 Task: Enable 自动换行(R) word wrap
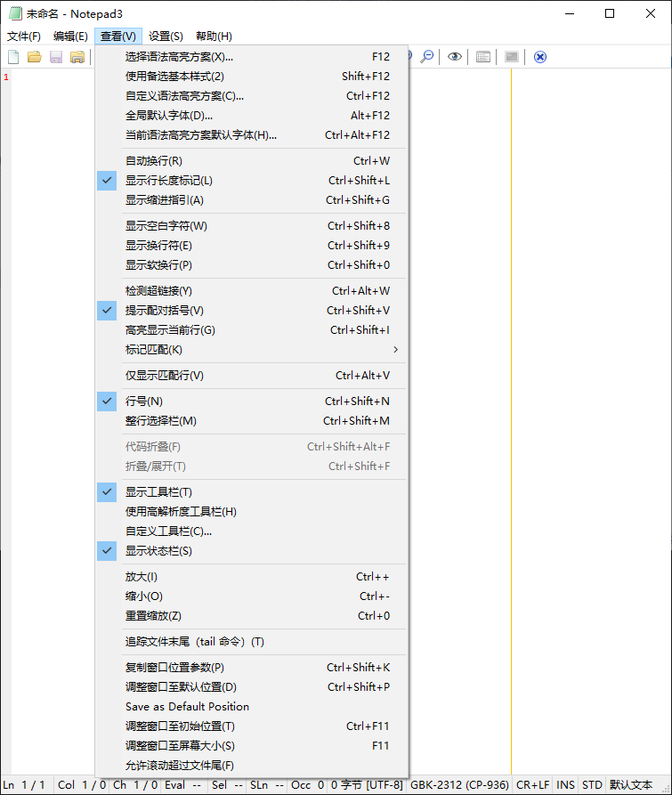click(251, 161)
